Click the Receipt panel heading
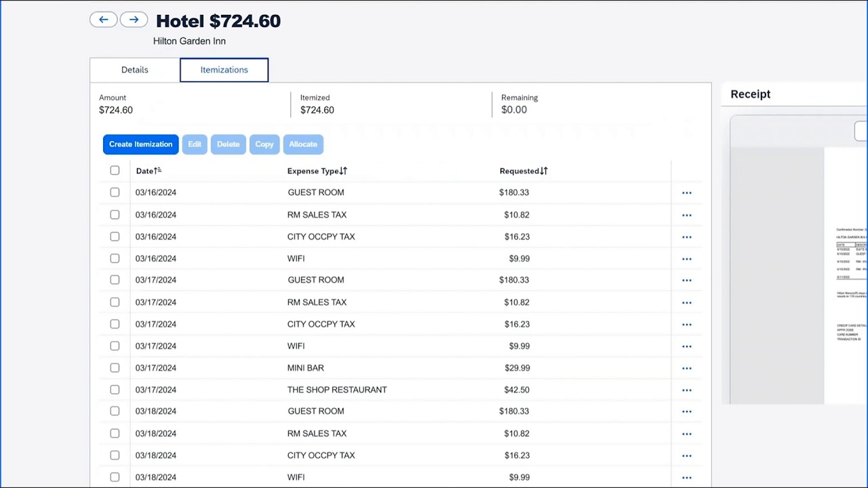 tap(751, 94)
